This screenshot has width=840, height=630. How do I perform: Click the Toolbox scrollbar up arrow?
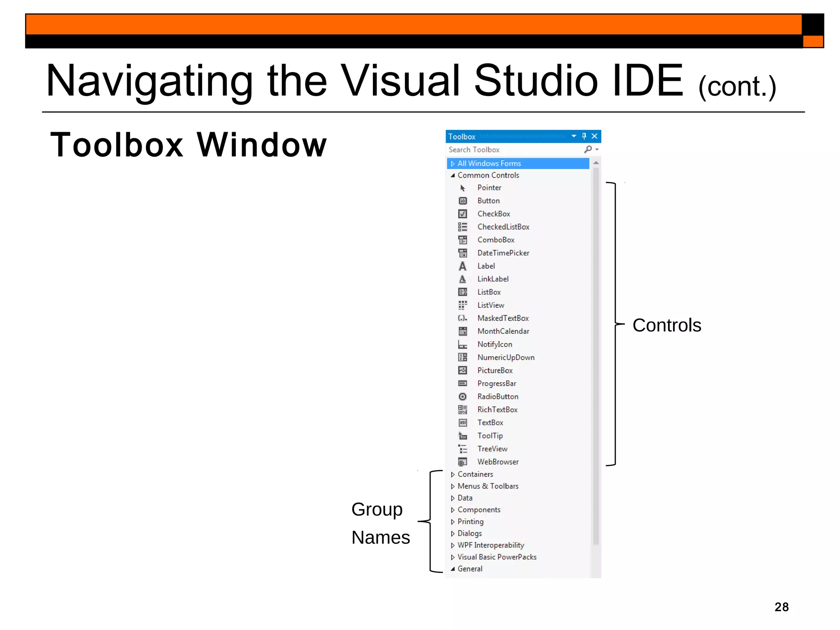click(596, 163)
